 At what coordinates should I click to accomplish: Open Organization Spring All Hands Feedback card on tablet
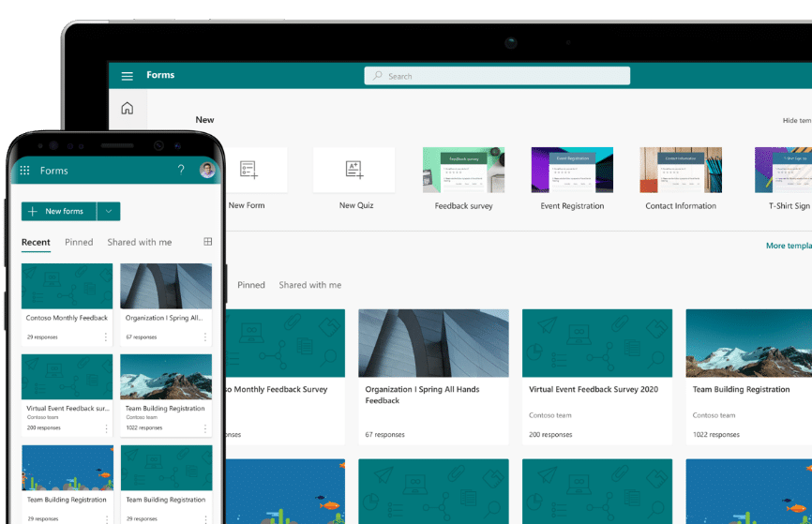click(433, 377)
